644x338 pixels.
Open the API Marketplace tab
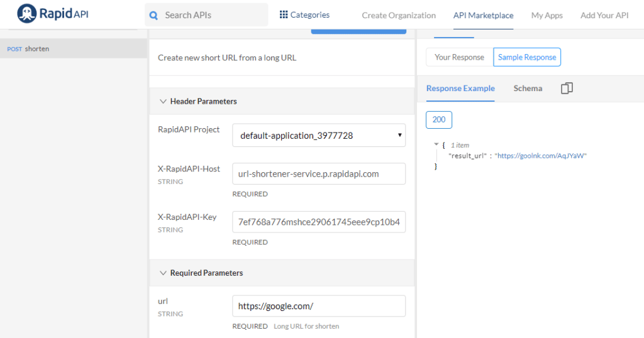click(x=484, y=16)
